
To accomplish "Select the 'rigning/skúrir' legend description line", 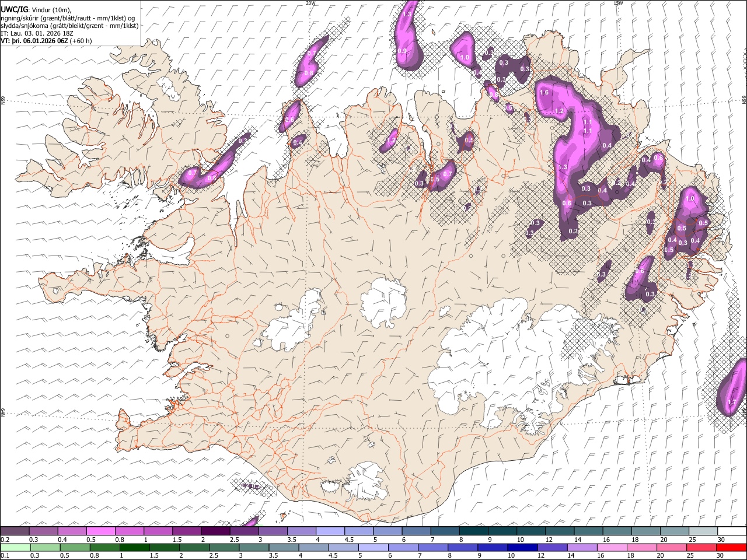I will click(68, 17).
